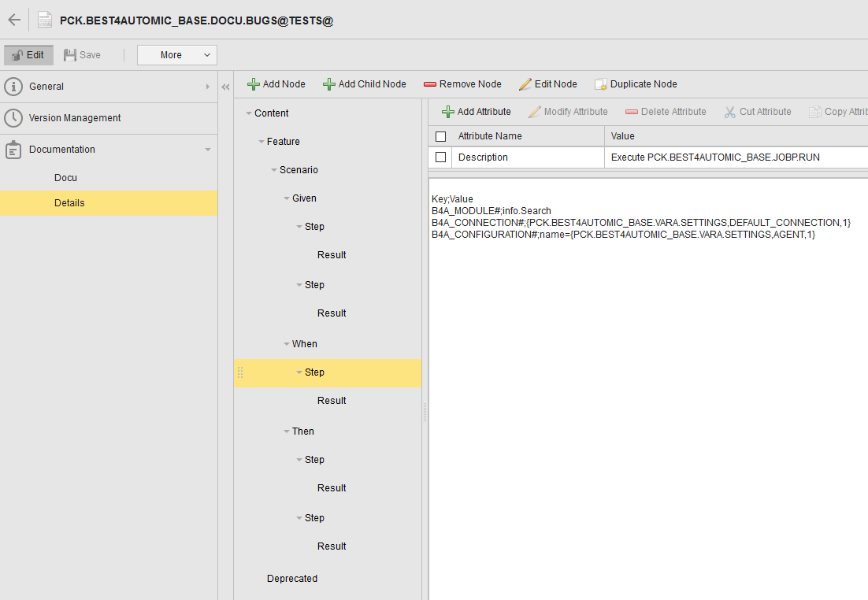Tick the Description attribute checkbox

[440, 157]
